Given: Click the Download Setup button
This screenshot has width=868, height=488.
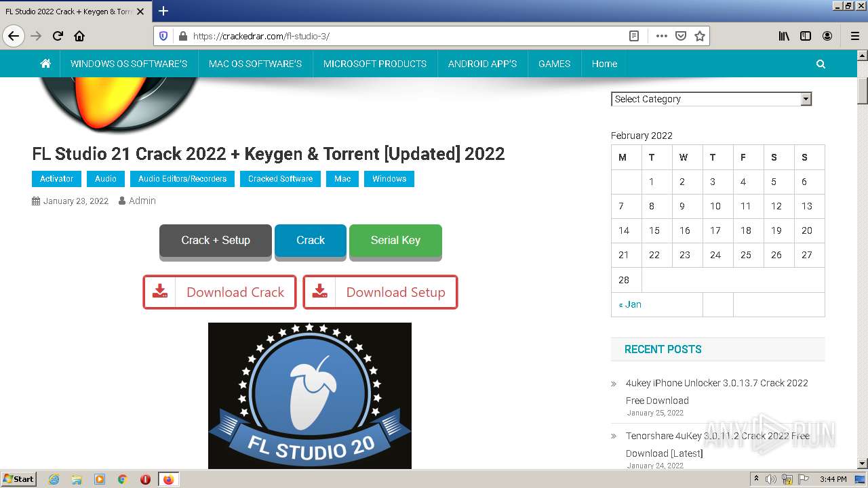Looking at the screenshot, I should click(x=380, y=292).
